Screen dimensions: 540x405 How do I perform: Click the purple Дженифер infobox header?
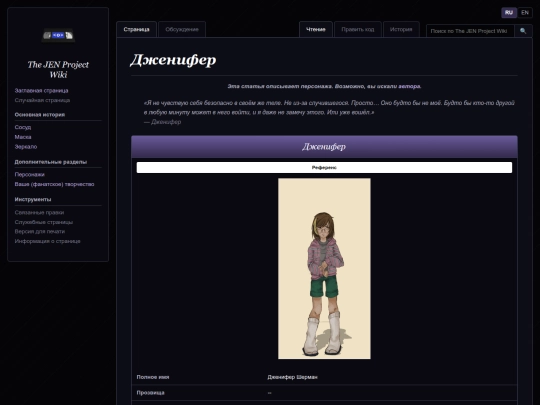[x=324, y=147]
